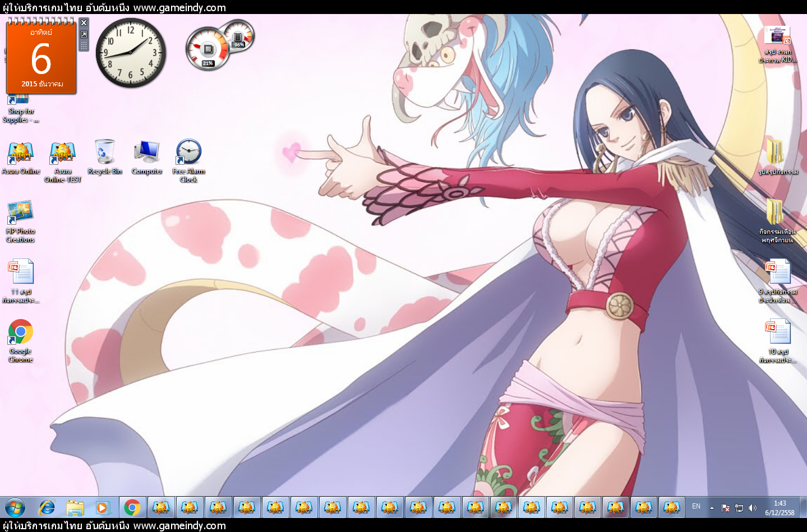Select the Asura Online desktop shortcut
Image resolution: width=807 pixels, height=532 pixels.
click(x=21, y=158)
